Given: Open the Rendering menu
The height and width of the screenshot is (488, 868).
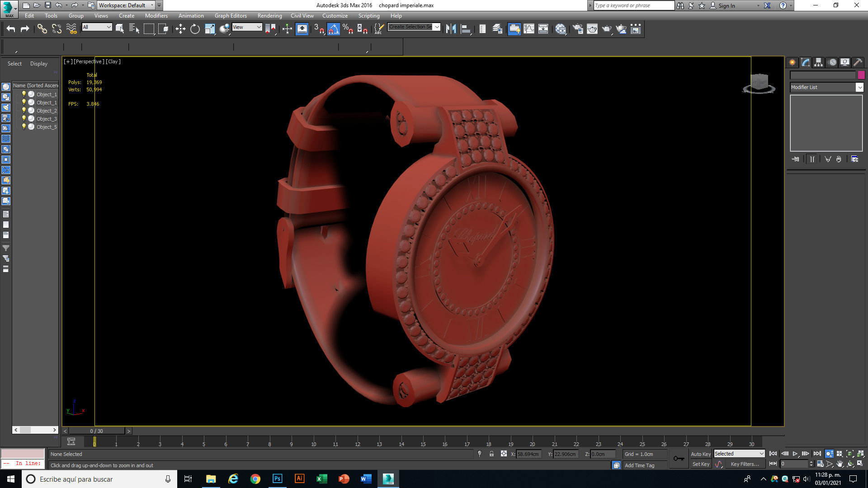Looking at the screenshot, I should tap(269, 16).
